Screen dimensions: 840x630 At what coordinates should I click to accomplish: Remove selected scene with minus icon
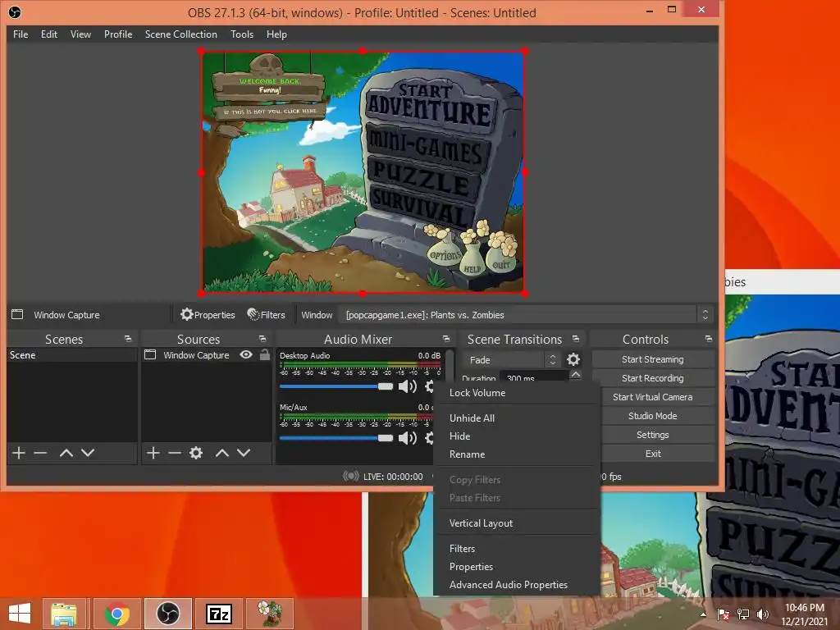[x=40, y=453]
